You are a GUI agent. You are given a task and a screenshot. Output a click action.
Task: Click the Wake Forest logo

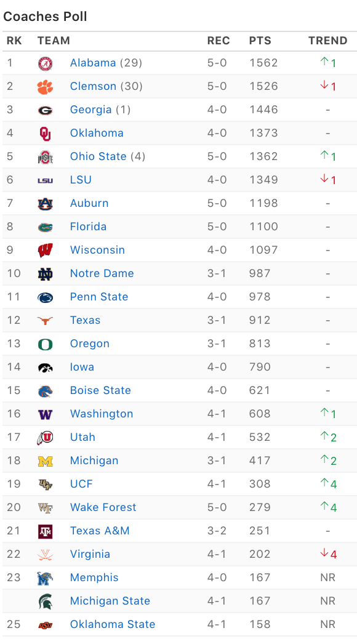pos(45,508)
